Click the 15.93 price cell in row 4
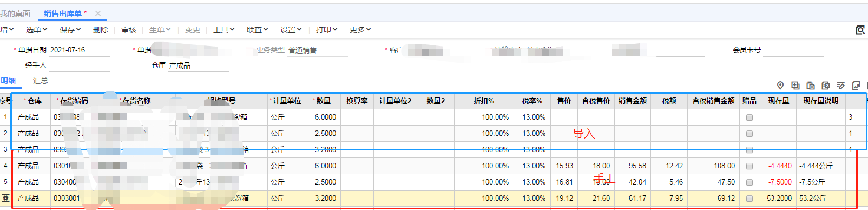This screenshot has width=868, height=210. [x=564, y=166]
